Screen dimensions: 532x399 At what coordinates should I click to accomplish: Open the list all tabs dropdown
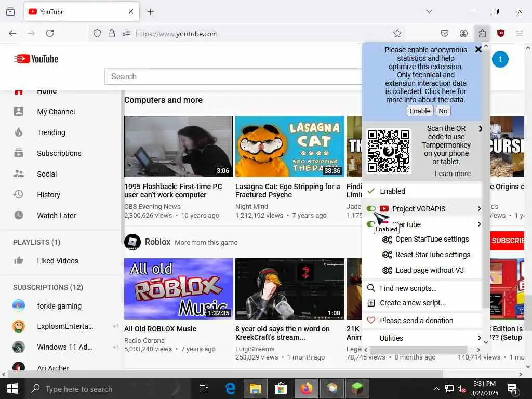[x=429, y=11]
